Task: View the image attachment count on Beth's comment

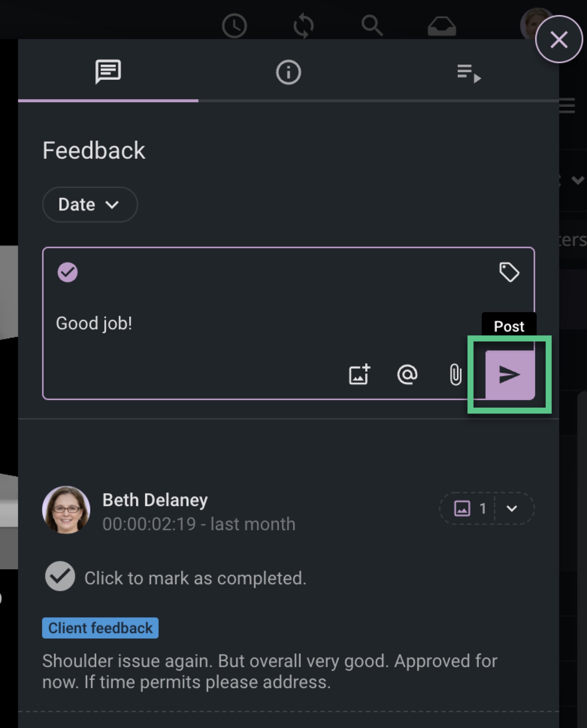Action: 469,509
